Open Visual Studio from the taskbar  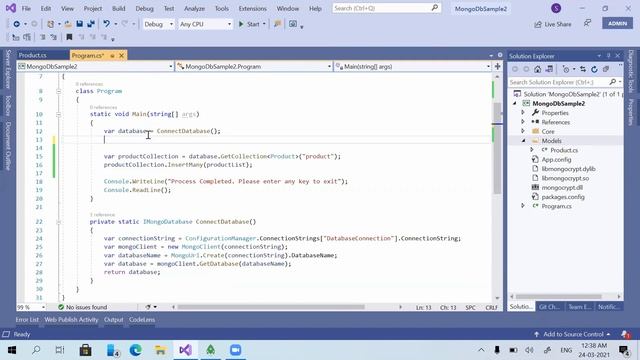[185, 350]
